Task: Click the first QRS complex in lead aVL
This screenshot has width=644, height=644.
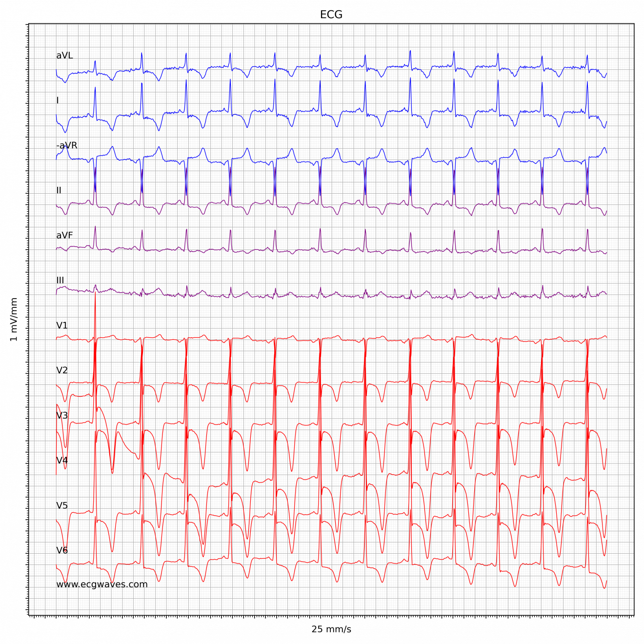Action: point(95,62)
